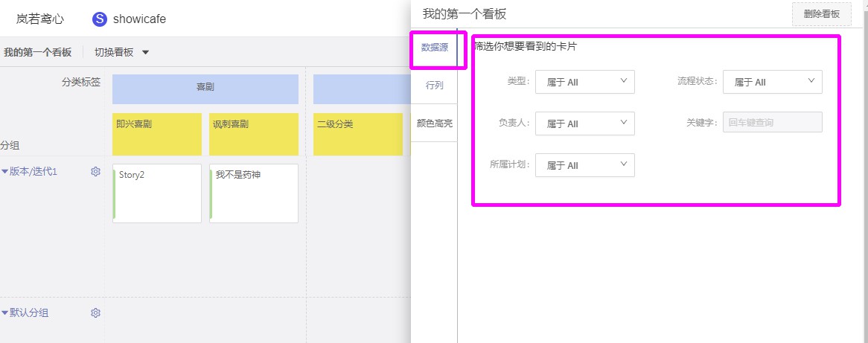
Task: Select the 喜剧 category header
Action: tap(205, 89)
